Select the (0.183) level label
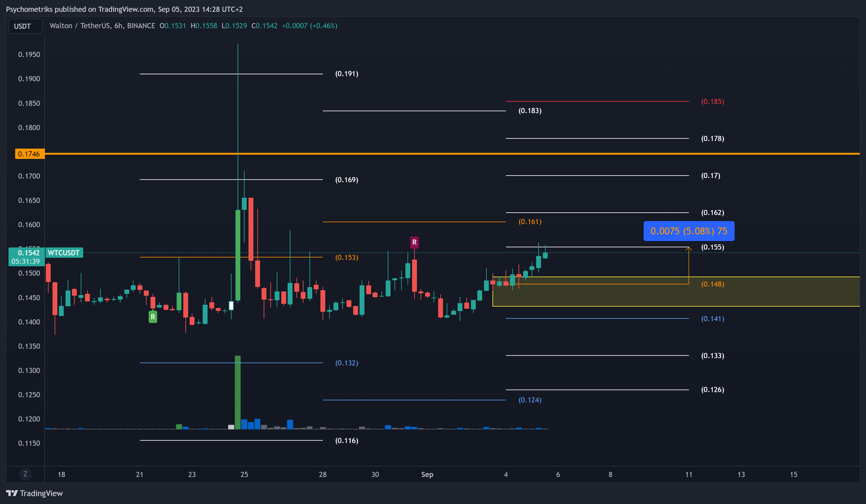 click(530, 111)
